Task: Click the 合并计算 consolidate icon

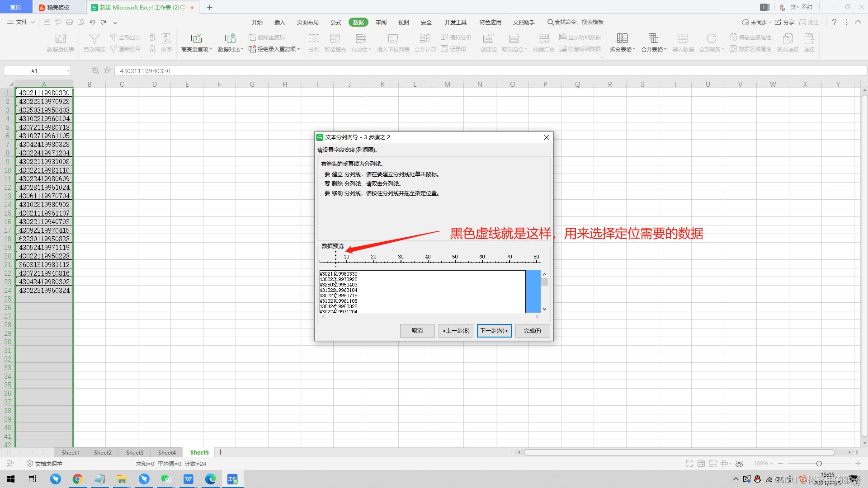Action: pyautogui.click(x=425, y=43)
